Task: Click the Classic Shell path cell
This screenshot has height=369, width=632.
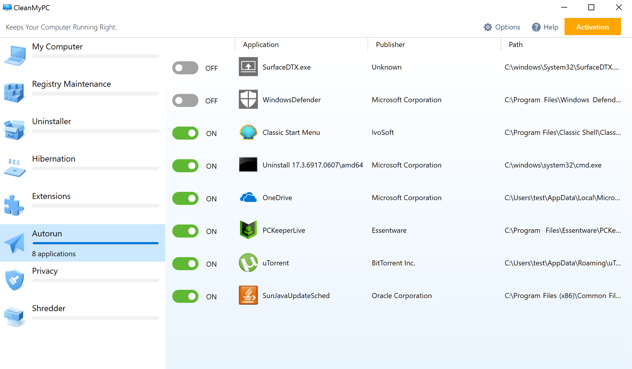Action: [x=563, y=132]
